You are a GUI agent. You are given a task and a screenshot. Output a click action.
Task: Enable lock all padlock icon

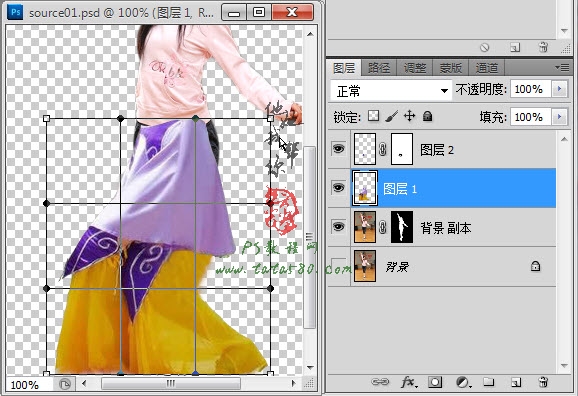pos(427,117)
